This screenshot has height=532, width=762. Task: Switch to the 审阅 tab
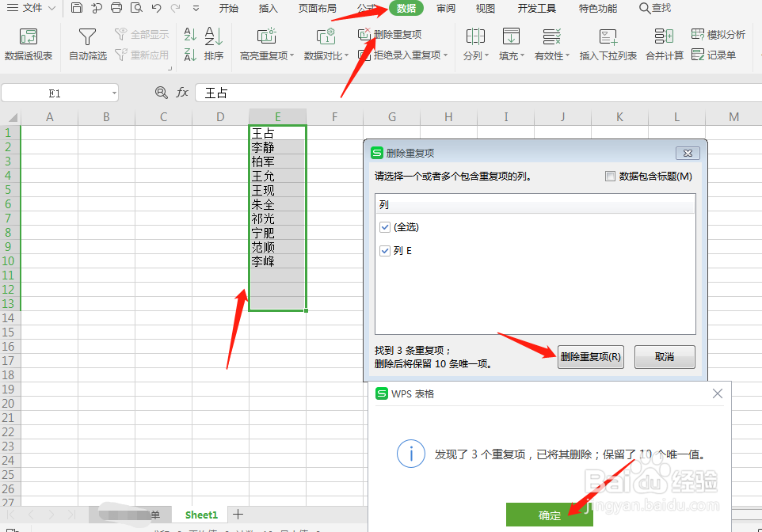point(446,8)
